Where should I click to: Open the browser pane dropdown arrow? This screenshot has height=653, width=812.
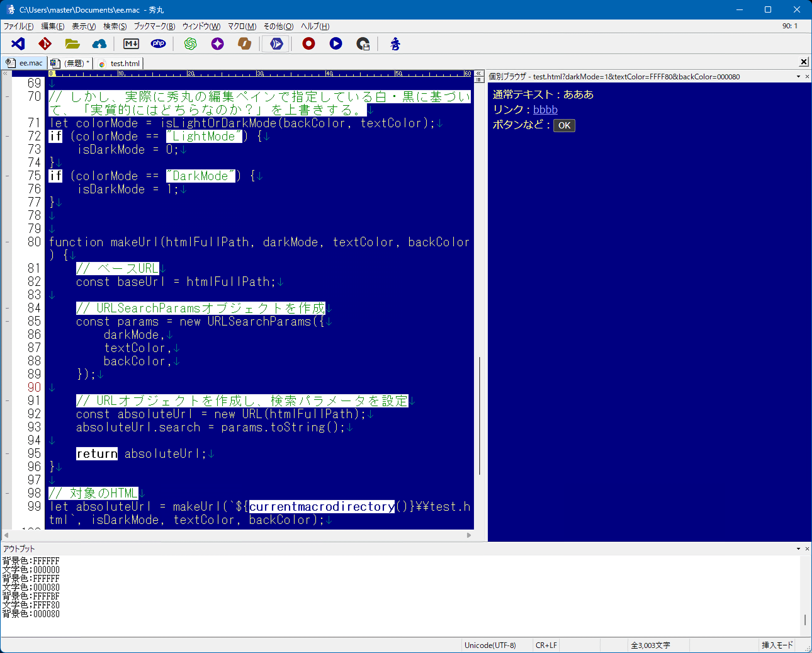798,77
